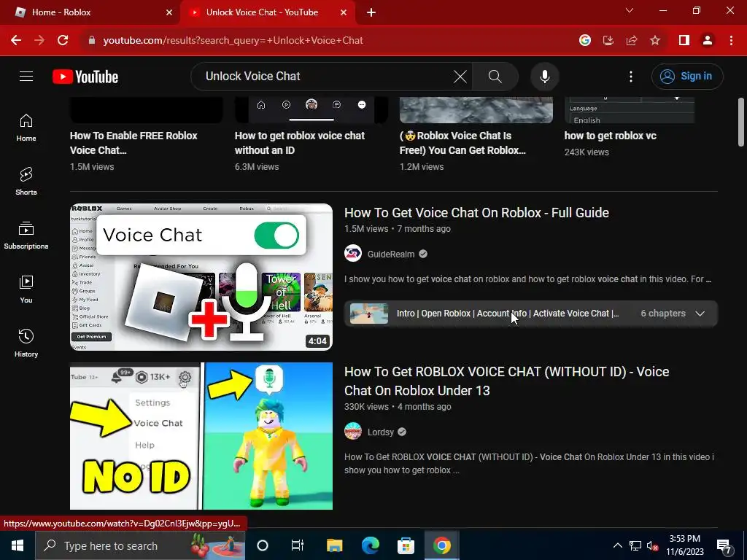Click the muted volume tray icon
The image size is (747, 560).
[652, 545]
